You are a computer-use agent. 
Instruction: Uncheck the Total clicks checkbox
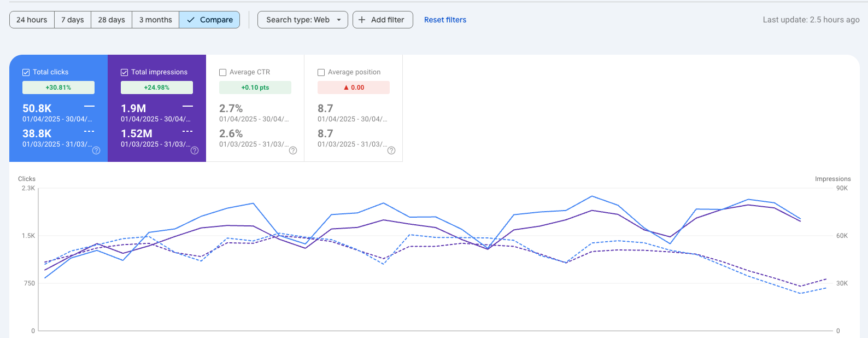pyautogui.click(x=26, y=72)
